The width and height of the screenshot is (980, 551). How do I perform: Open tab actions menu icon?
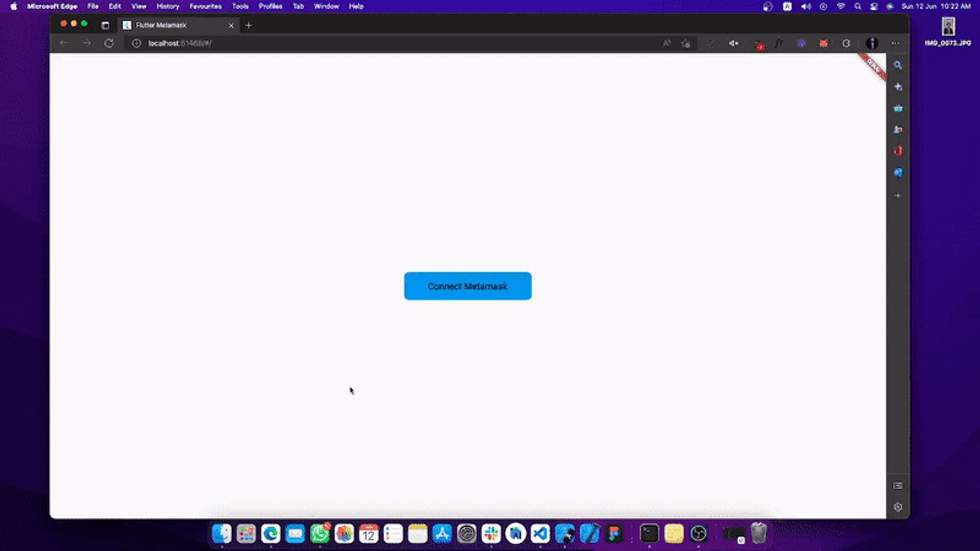(105, 25)
